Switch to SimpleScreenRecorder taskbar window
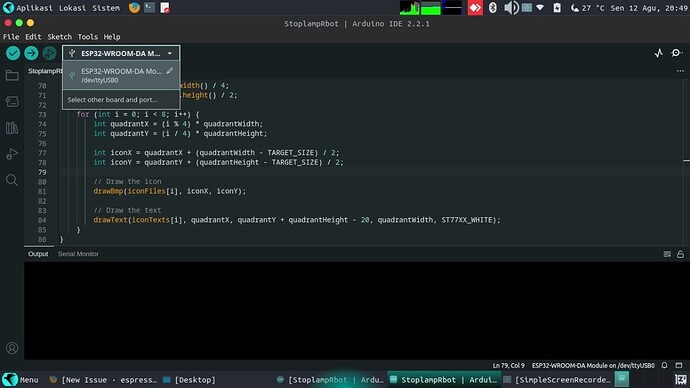The width and height of the screenshot is (690, 388). (x=558, y=380)
